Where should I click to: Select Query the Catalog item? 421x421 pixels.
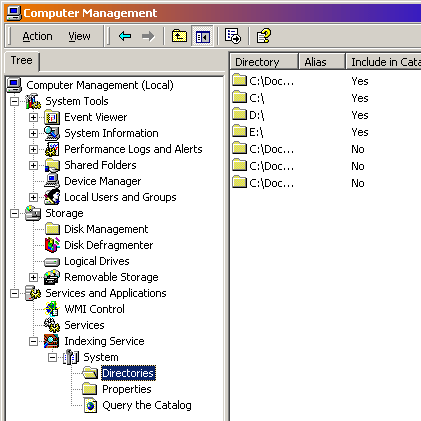click(147, 405)
